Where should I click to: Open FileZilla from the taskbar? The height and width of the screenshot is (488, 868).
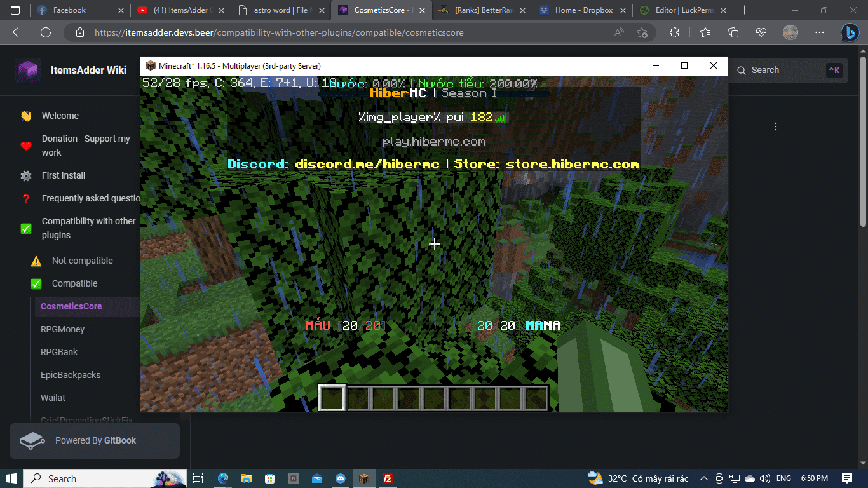[387, 478]
